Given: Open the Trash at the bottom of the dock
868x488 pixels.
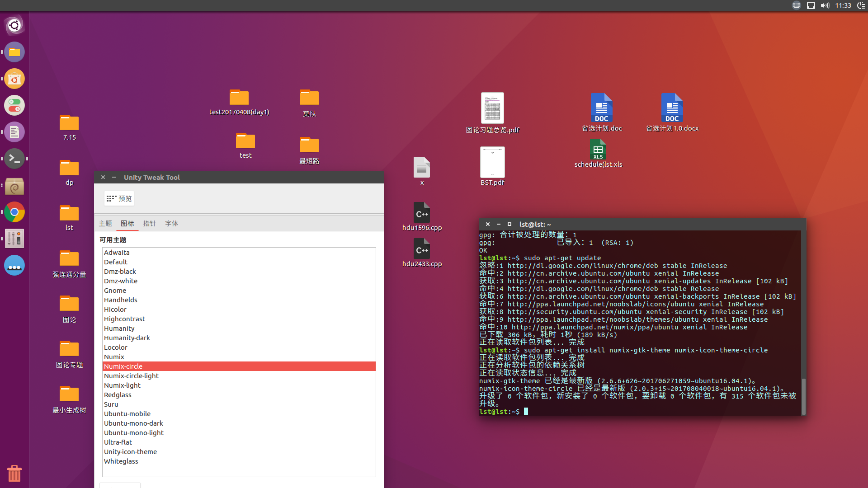Looking at the screenshot, I should (14, 473).
